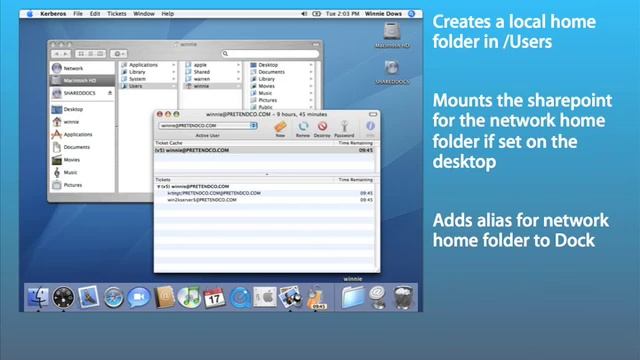Click Time Remaining column header in Ticket Cache
The width and height of the screenshot is (640, 360).
click(x=355, y=143)
